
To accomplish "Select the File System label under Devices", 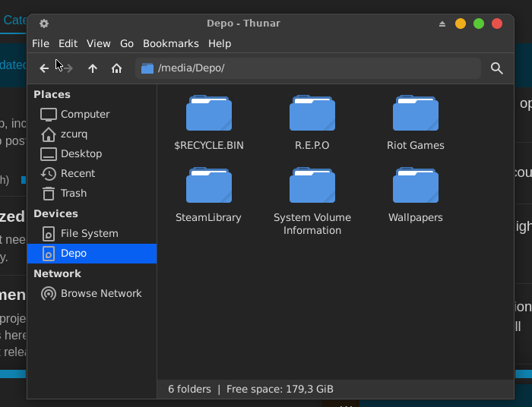I will click(x=90, y=233).
